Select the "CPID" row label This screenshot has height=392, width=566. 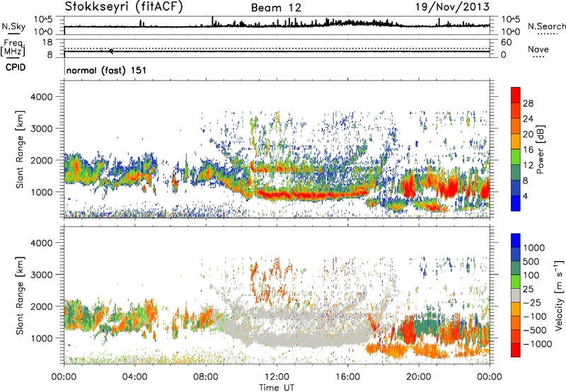(x=16, y=67)
